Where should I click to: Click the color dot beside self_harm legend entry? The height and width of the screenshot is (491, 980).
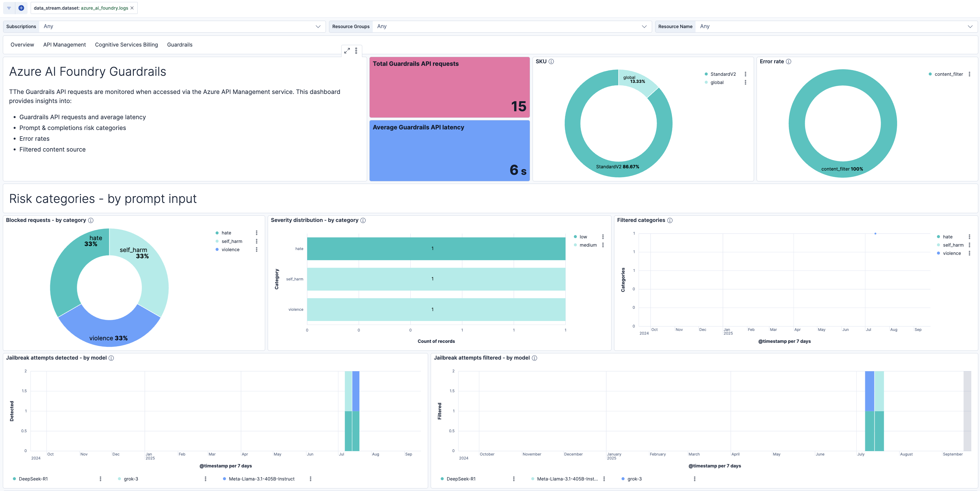tap(217, 241)
